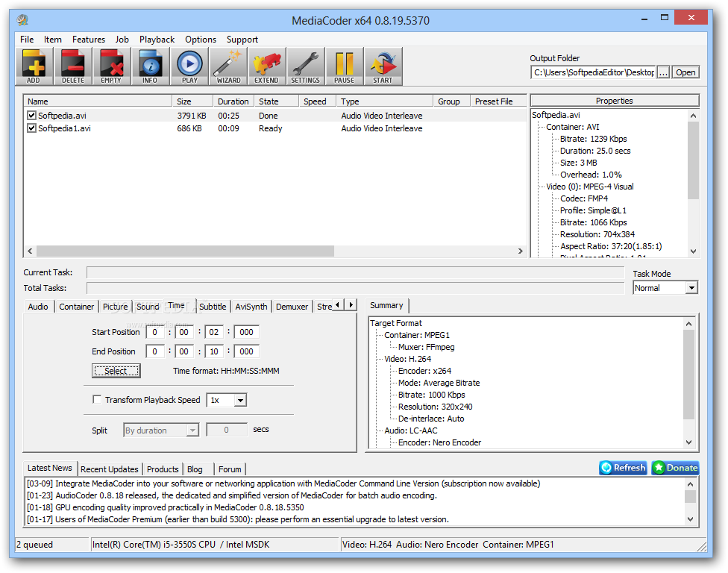Click the DELETE toolbar icon
The height and width of the screenshot is (573, 728).
[x=73, y=66]
